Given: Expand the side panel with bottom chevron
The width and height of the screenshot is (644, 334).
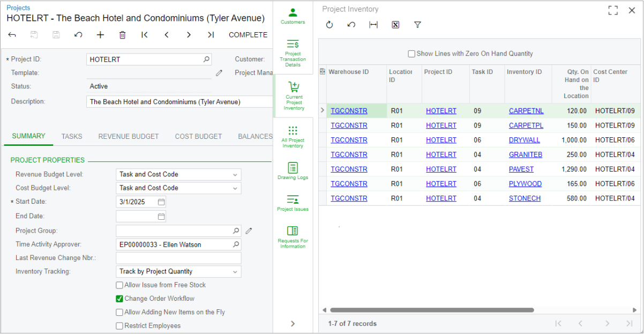Looking at the screenshot, I should [293, 323].
